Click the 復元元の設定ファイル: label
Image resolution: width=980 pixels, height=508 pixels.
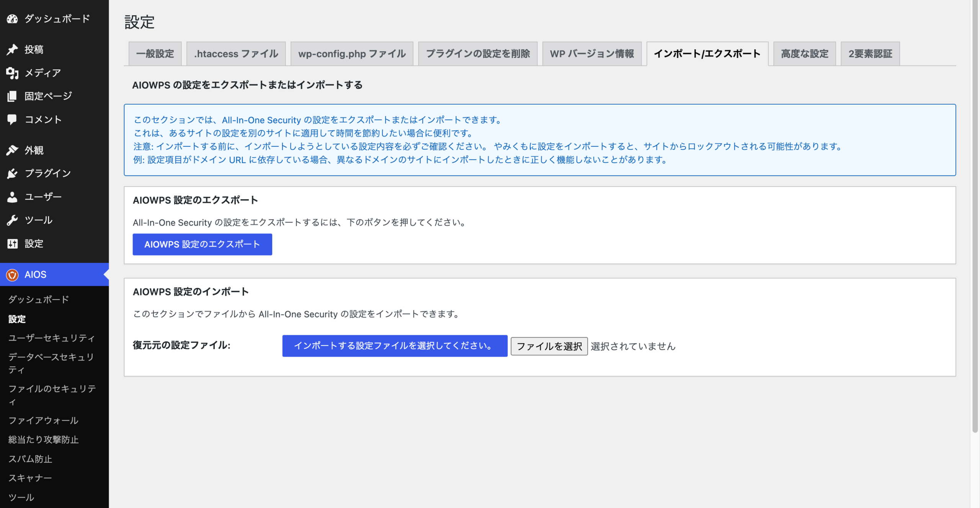[x=181, y=346]
